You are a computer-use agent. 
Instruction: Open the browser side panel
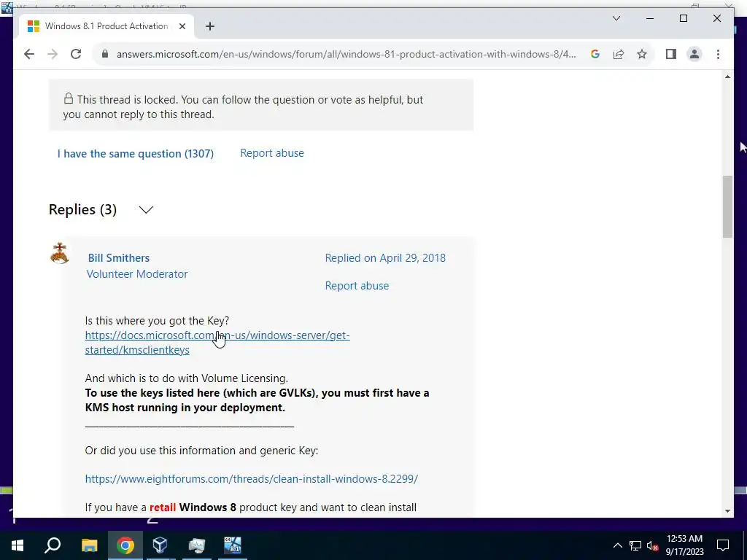tap(671, 54)
